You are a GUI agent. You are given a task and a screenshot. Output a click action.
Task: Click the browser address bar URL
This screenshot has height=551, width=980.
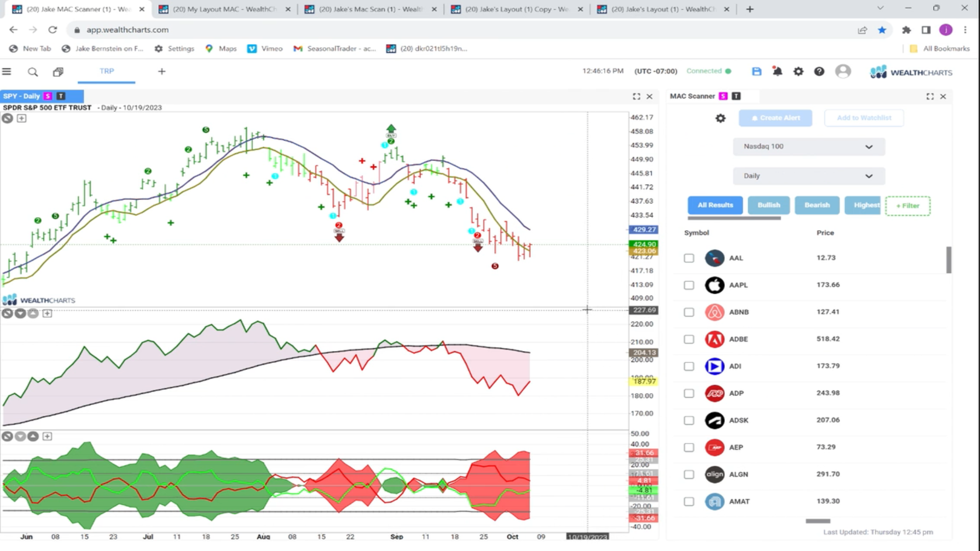pos(128,30)
